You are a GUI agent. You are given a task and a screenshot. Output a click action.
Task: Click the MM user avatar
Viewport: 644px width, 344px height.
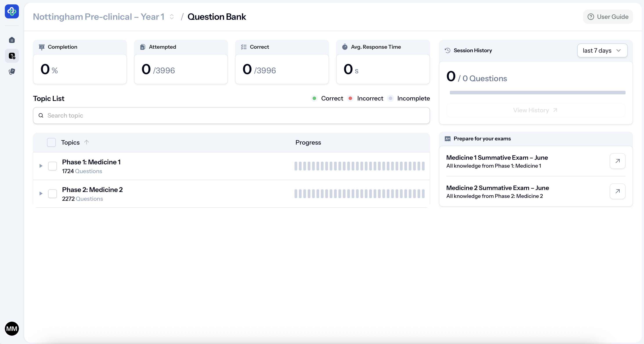12,328
